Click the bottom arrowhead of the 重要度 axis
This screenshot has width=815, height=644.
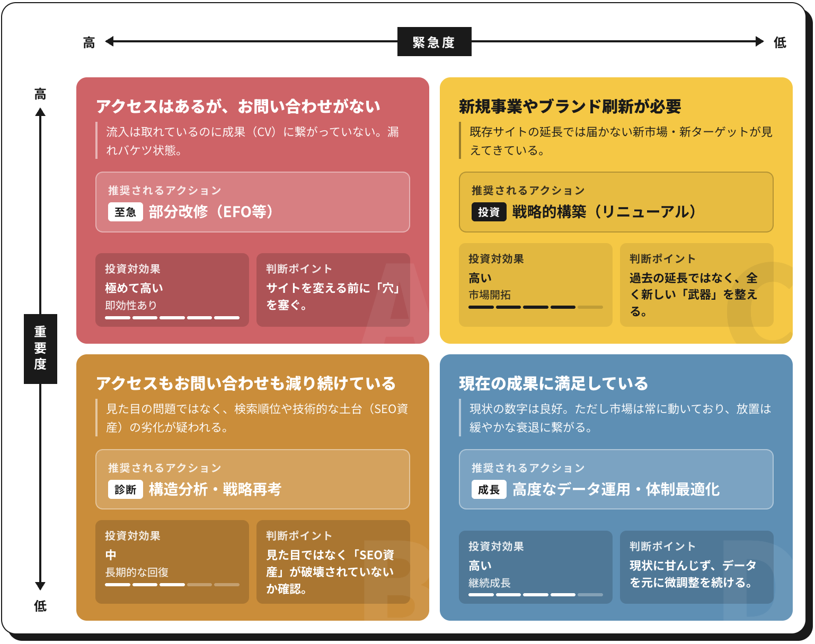(x=40, y=585)
